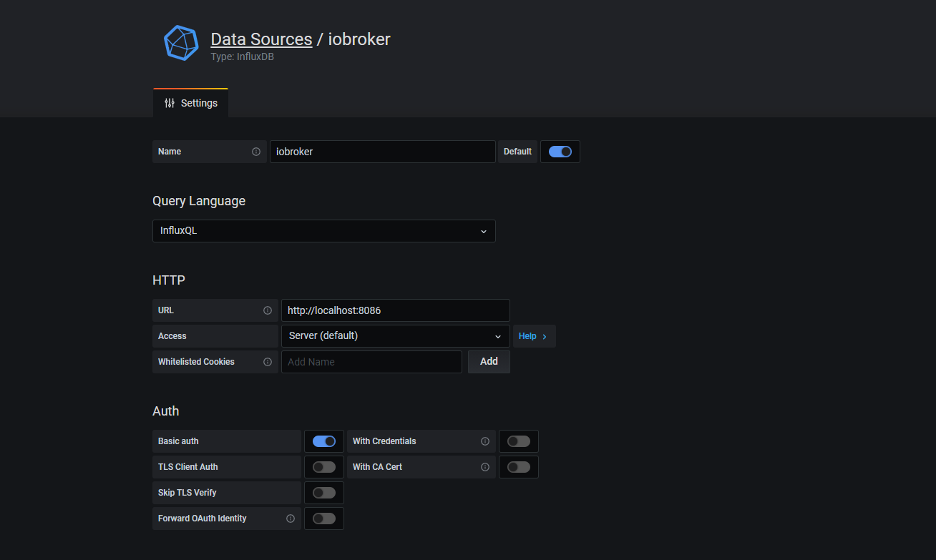
Task: Click the sliders icon on Settings tab
Action: [x=170, y=103]
